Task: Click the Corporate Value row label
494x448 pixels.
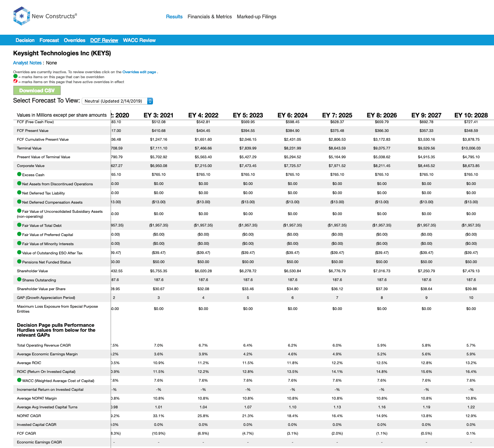Action: (x=31, y=166)
